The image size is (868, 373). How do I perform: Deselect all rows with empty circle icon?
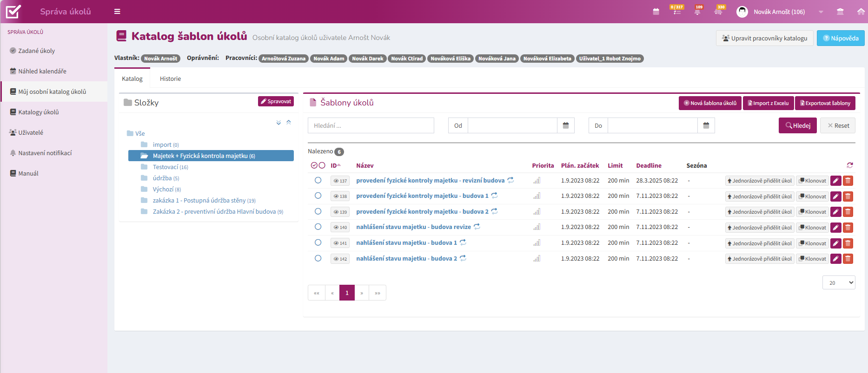(x=322, y=165)
